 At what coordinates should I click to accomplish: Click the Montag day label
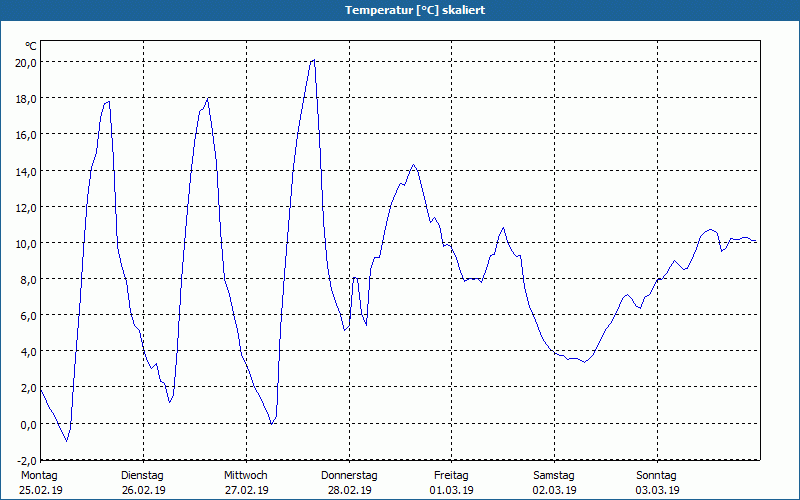(39, 476)
